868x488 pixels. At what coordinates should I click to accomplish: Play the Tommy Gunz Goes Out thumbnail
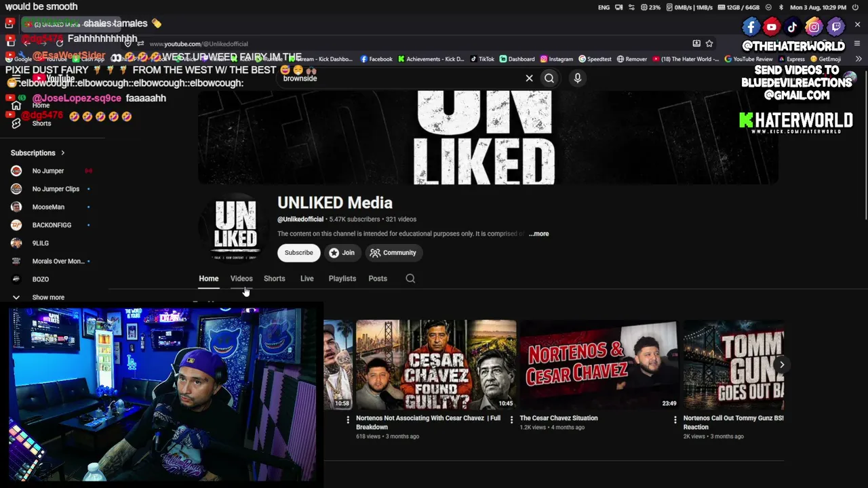(734, 365)
